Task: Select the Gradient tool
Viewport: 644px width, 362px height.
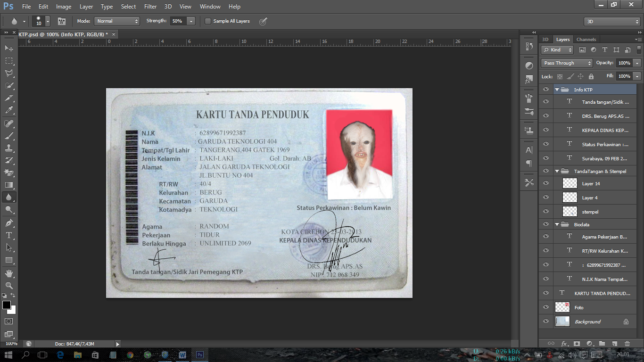Action: (x=9, y=185)
